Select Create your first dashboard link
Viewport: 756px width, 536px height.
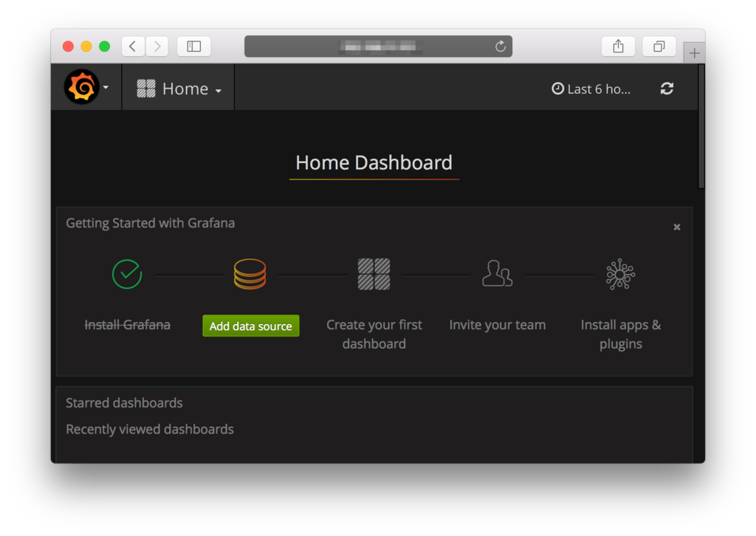(374, 334)
